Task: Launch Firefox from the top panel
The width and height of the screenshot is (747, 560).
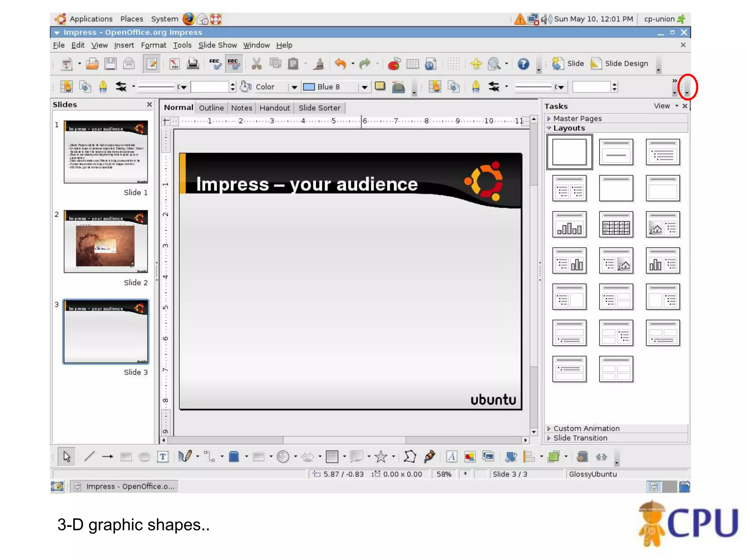Action: [x=189, y=19]
